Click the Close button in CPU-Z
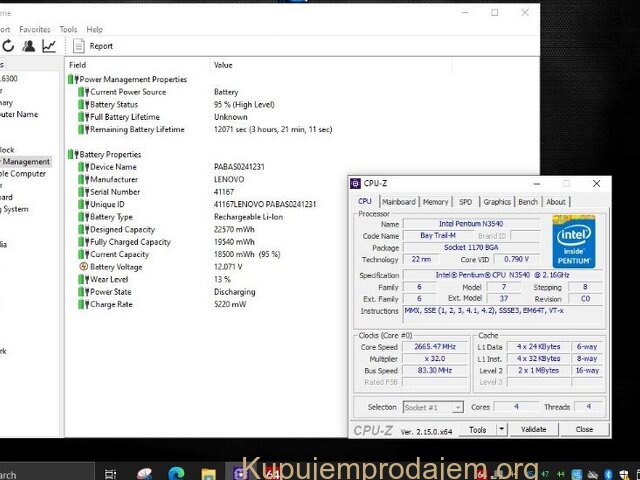 tap(584, 429)
